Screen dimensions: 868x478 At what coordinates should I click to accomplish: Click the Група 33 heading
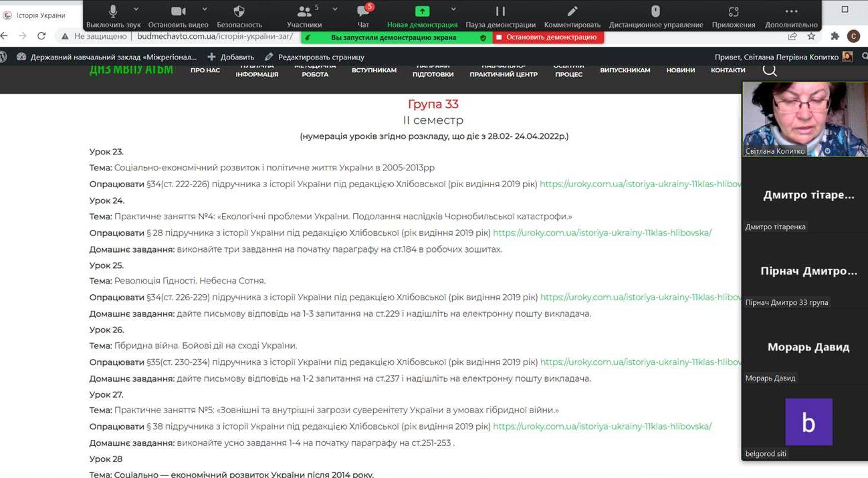click(433, 104)
